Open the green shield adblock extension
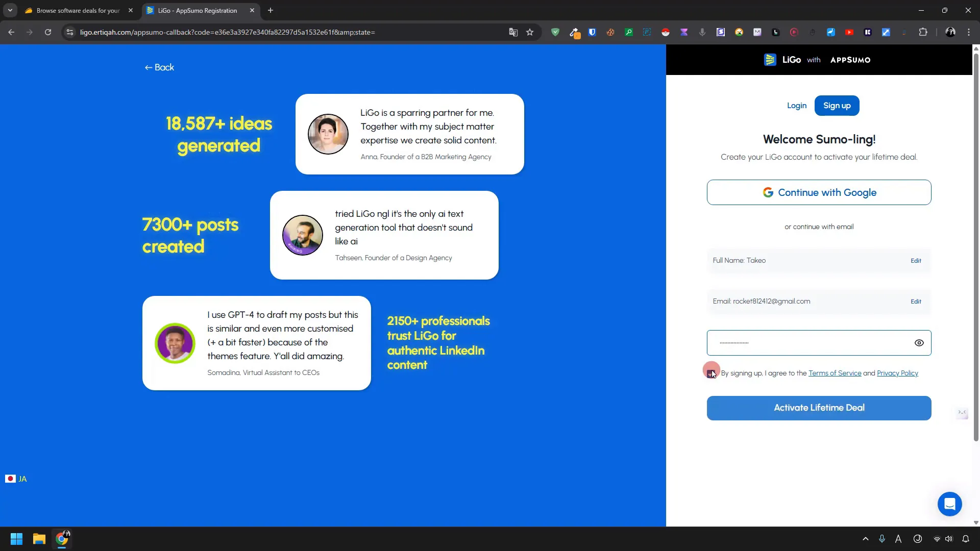 [555, 32]
